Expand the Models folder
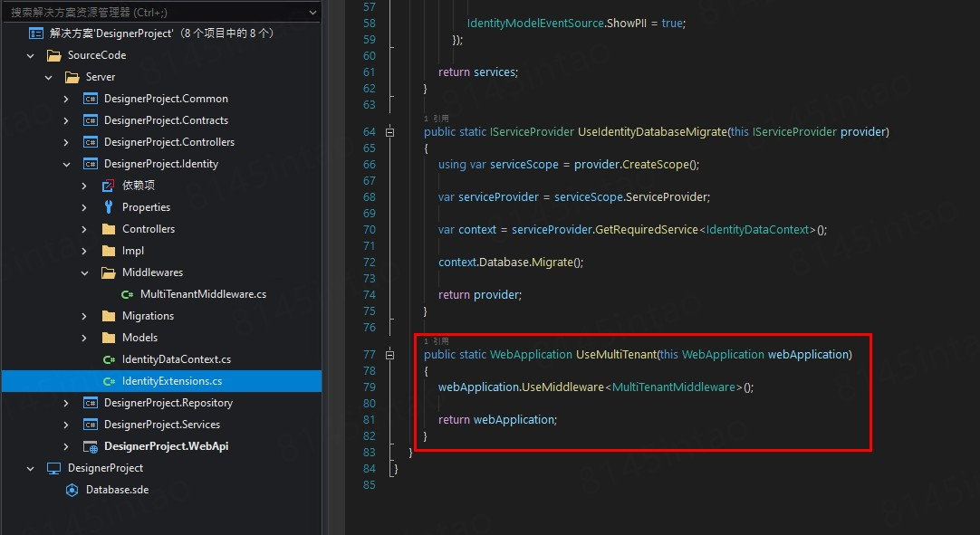Viewport: 980px width, 535px height. click(x=84, y=338)
